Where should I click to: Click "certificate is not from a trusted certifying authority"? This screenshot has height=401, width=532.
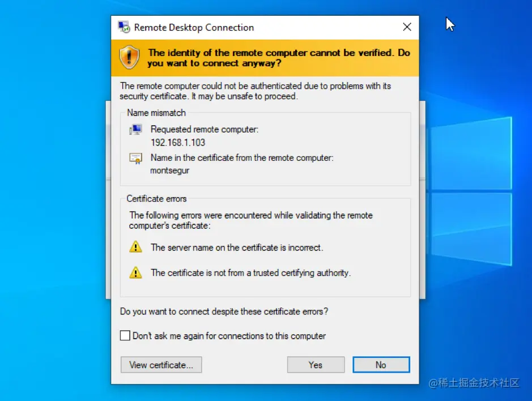(x=259, y=273)
